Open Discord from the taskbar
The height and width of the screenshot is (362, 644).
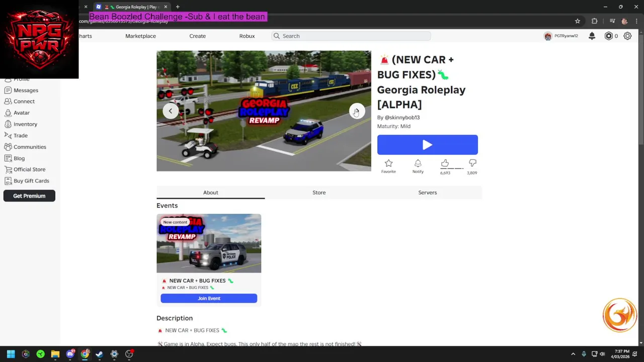[70, 354]
